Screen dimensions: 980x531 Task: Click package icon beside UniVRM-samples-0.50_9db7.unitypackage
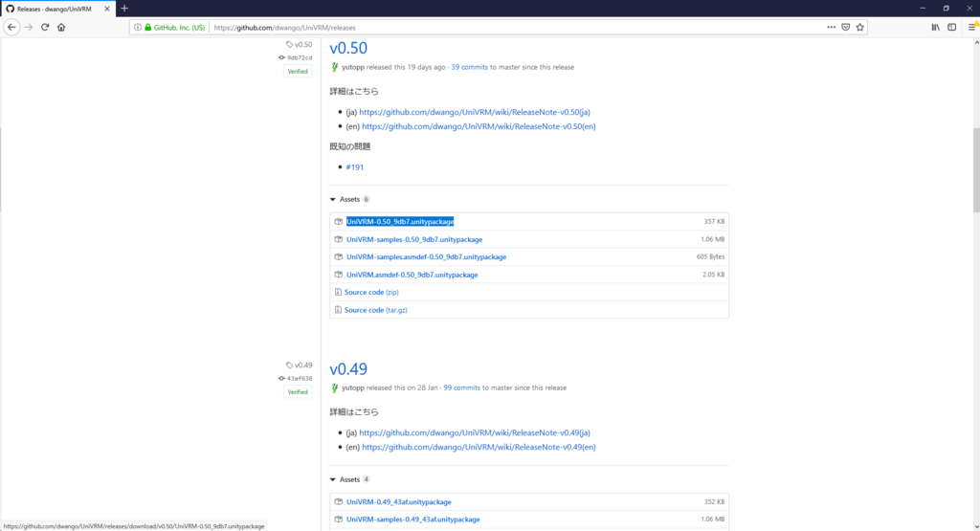coord(338,239)
